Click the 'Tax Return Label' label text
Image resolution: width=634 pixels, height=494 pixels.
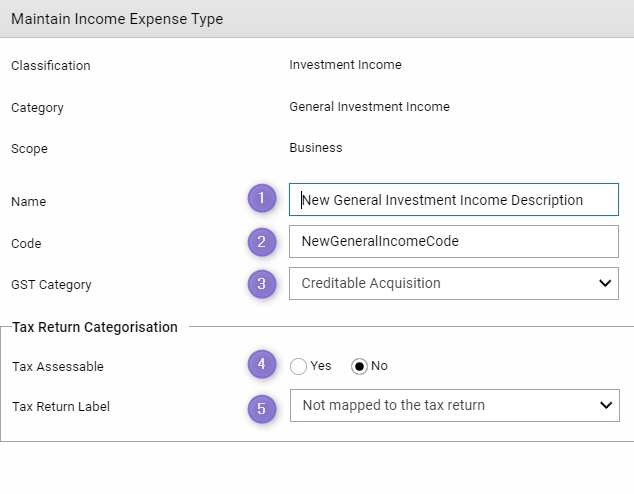[61, 406]
